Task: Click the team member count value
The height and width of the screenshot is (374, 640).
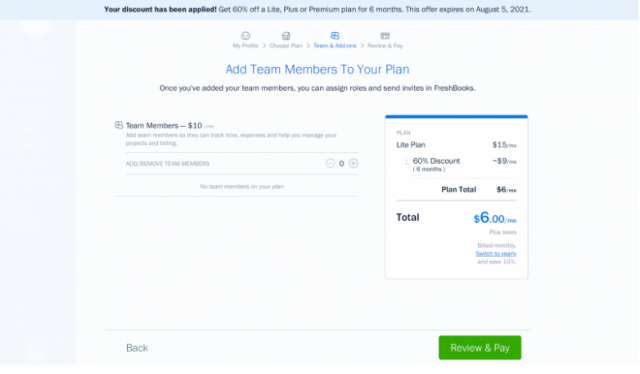Action: (x=342, y=164)
